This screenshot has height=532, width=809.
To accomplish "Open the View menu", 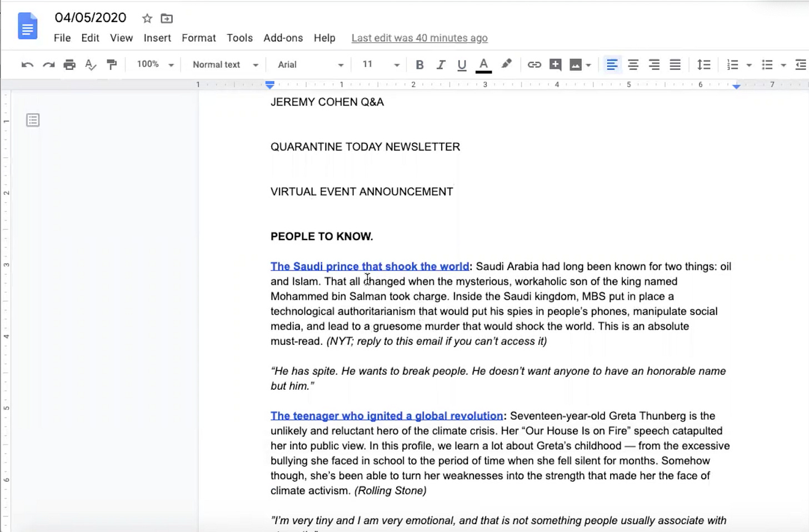I will point(121,38).
